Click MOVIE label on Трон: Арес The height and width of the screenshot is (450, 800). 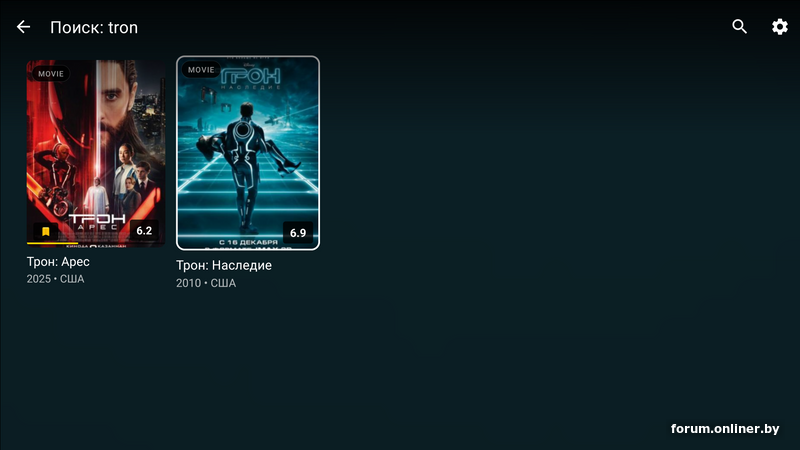point(51,74)
